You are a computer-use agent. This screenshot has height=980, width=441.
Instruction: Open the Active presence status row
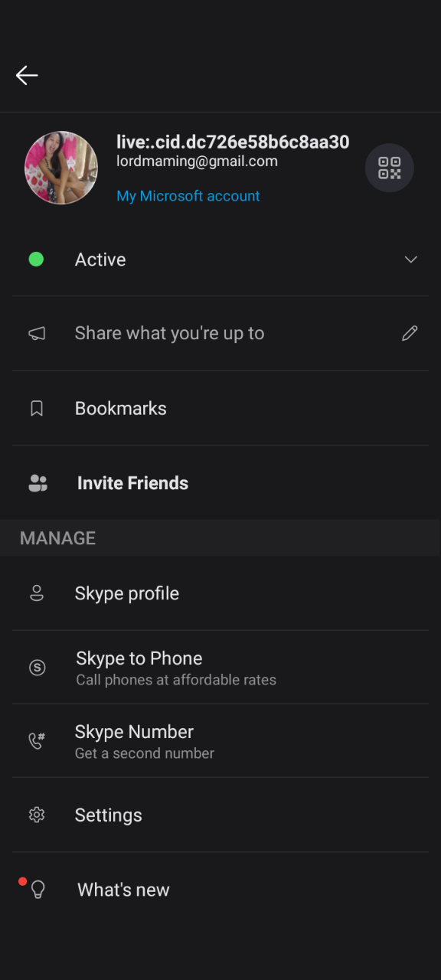pos(220,260)
